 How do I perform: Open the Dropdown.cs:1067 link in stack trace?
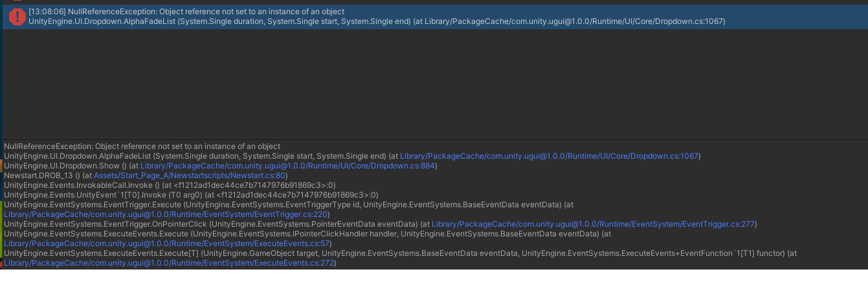pyautogui.click(x=550, y=156)
